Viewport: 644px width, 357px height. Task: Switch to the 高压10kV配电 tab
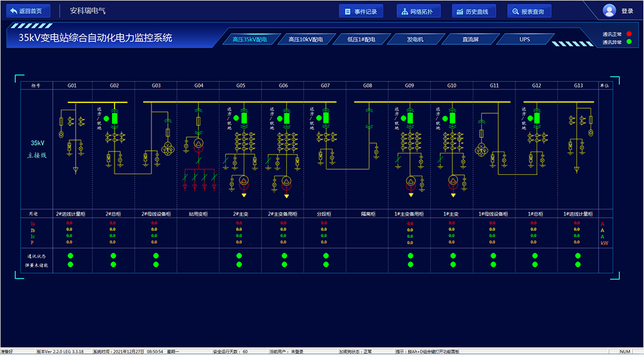(x=305, y=39)
